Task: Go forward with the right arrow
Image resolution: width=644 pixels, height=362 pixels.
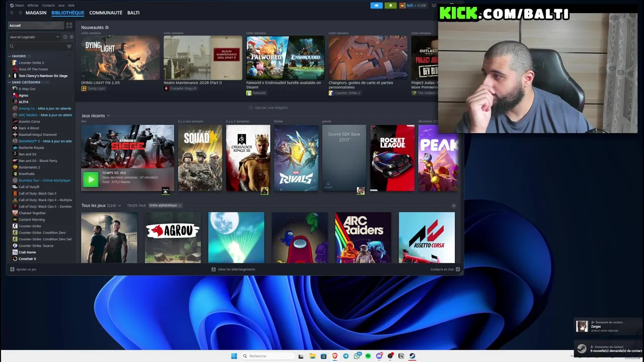Action: click(20, 13)
